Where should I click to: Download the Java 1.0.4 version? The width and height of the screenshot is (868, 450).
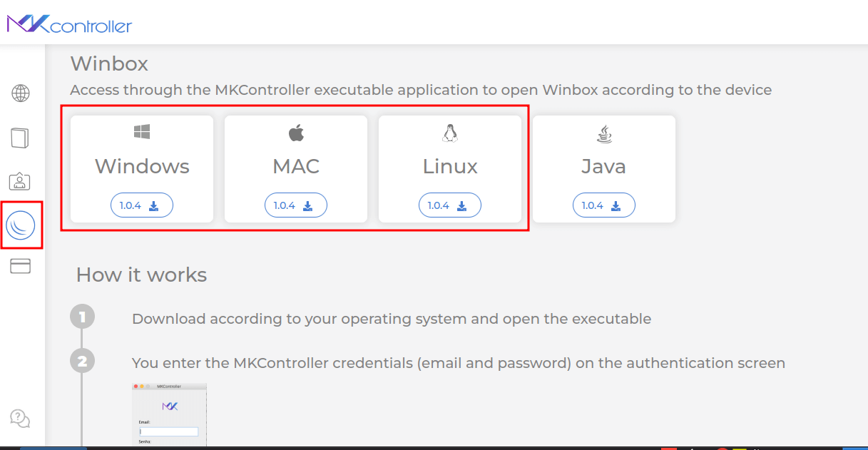tap(603, 205)
